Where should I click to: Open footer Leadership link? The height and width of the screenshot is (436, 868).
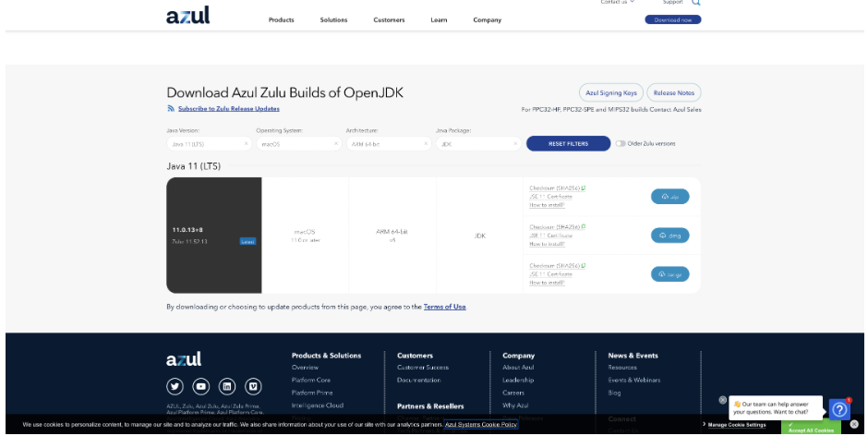click(x=518, y=380)
